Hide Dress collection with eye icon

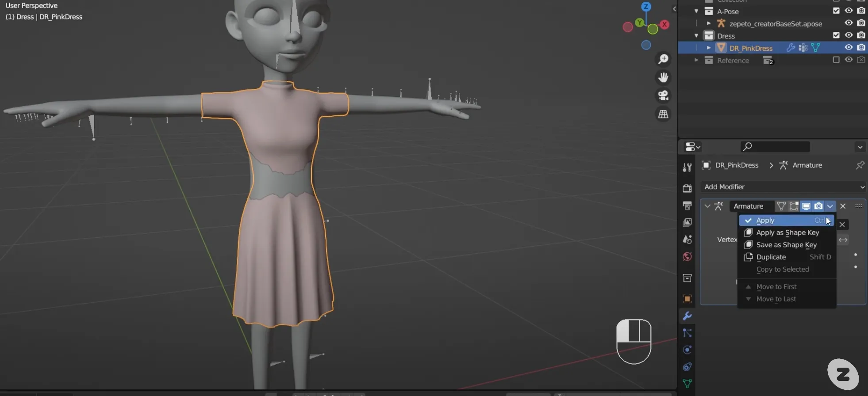849,35
